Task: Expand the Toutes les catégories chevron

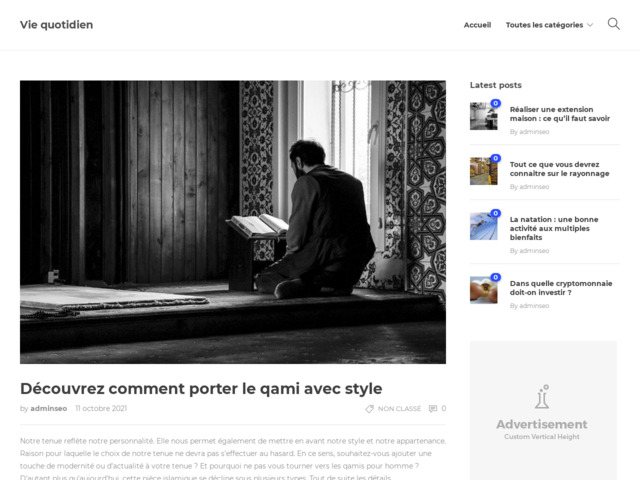Action: point(590,25)
